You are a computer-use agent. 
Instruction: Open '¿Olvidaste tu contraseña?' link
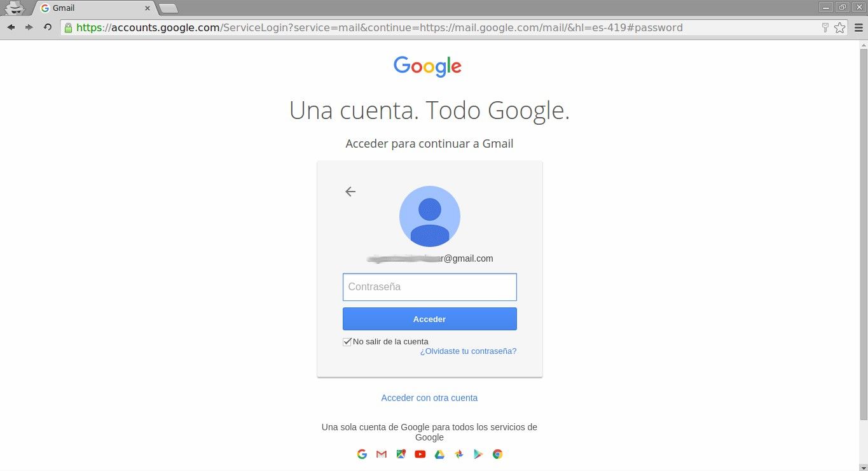468,351
